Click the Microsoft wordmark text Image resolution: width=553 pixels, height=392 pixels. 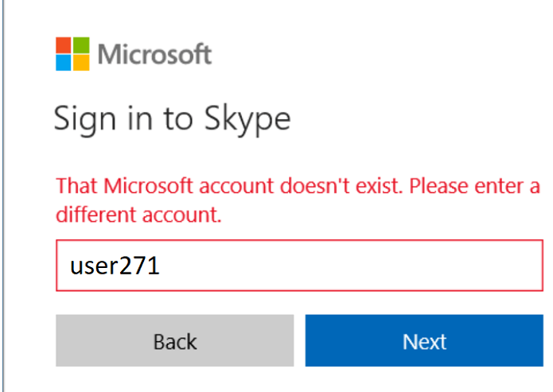click(x=154, y=55)
